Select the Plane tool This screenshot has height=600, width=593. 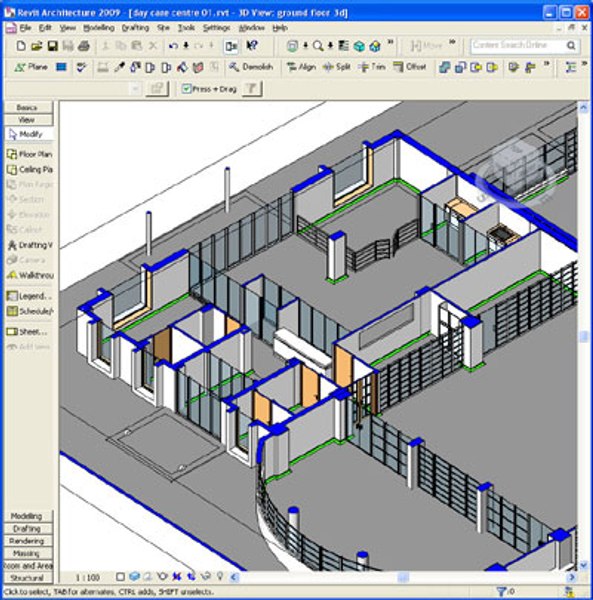point(31,67)
